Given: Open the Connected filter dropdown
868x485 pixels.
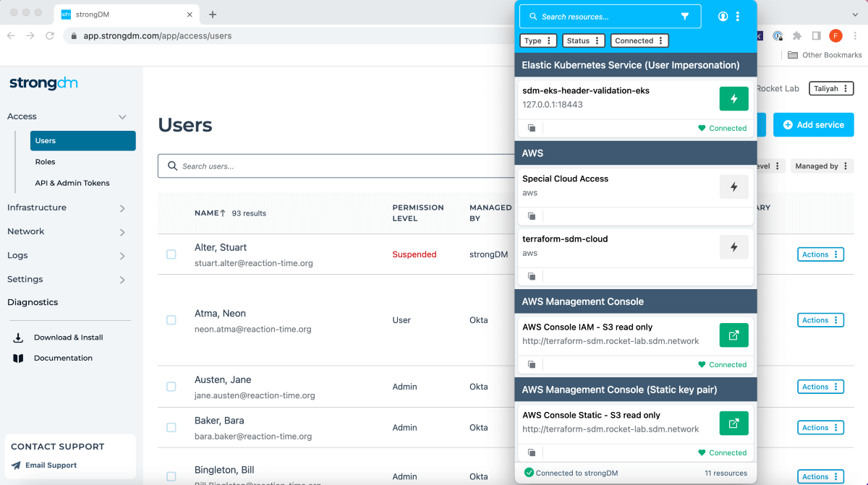Looking at the screenshot, I should (x=639, y=40).
